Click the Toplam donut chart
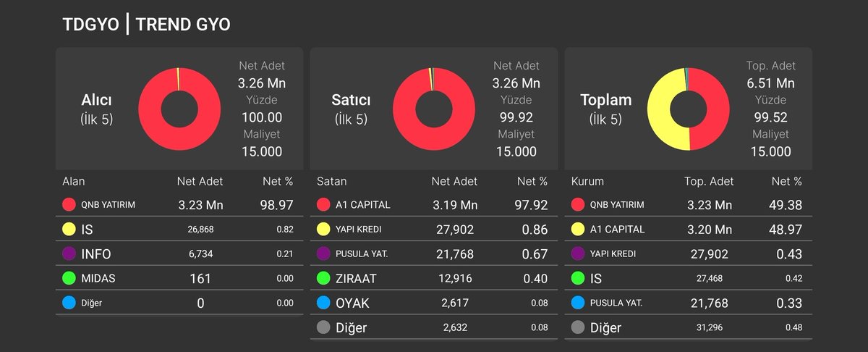Screen dimensions: 868x352 [x=688, y=109]
